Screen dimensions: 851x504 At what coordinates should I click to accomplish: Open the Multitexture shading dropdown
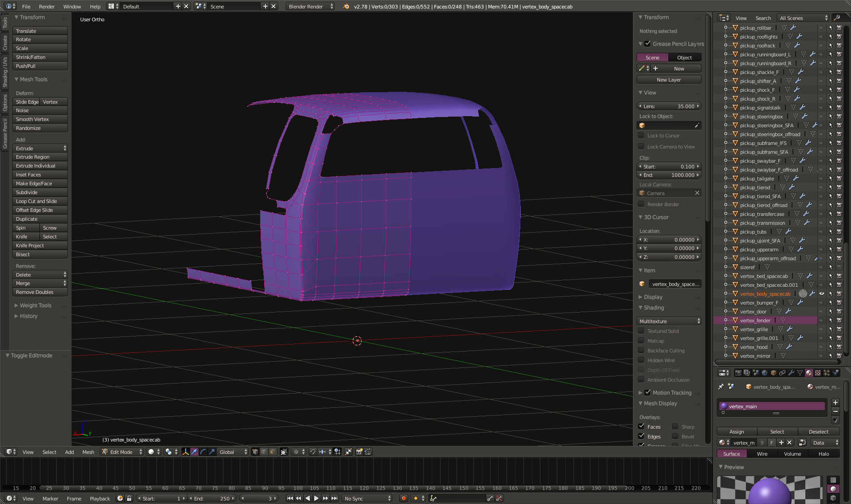click(x=669, y=321)
